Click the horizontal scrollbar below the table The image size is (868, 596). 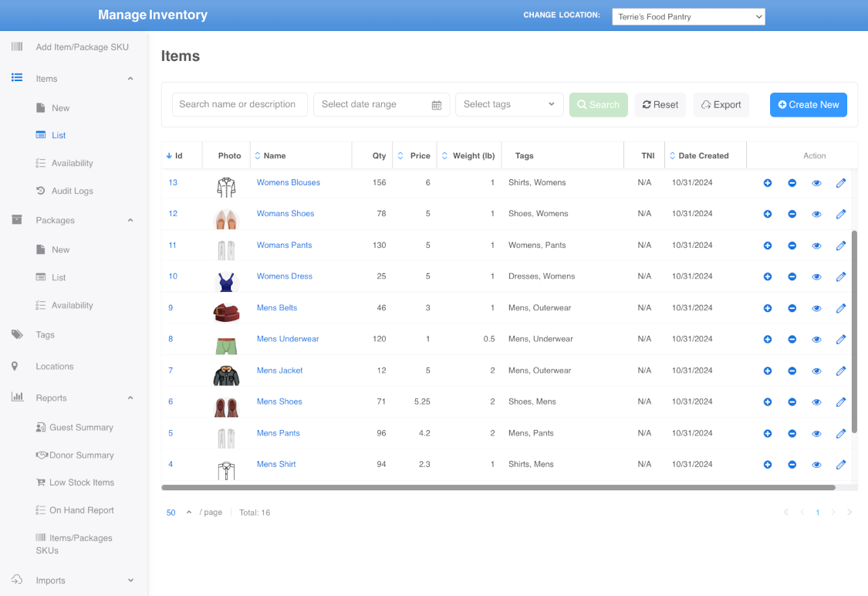pos(498,488)
